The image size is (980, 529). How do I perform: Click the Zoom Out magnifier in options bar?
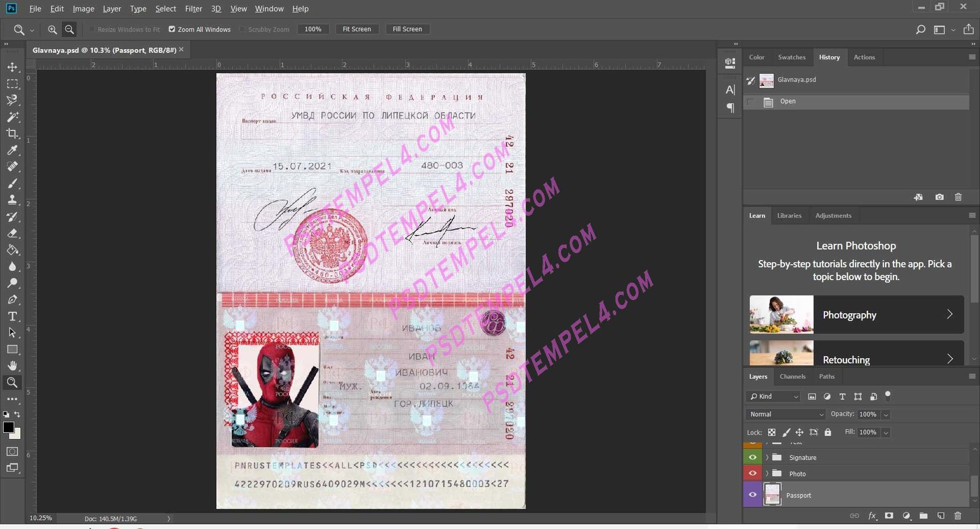(69, 29)
